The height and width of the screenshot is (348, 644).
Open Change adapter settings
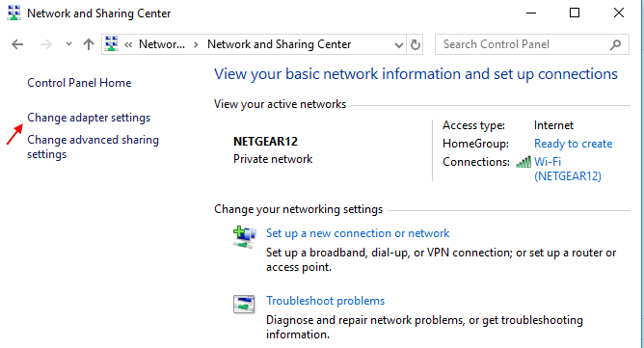tap(89, 118)
